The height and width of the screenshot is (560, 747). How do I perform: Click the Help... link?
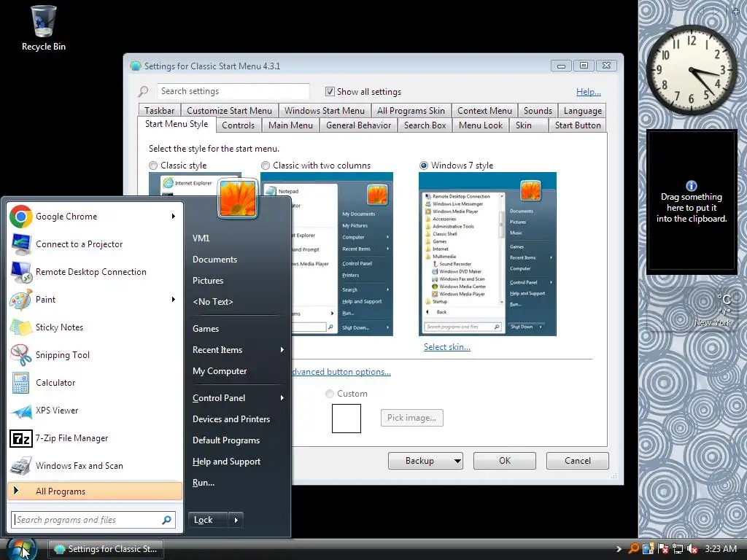tap(589, 92)
